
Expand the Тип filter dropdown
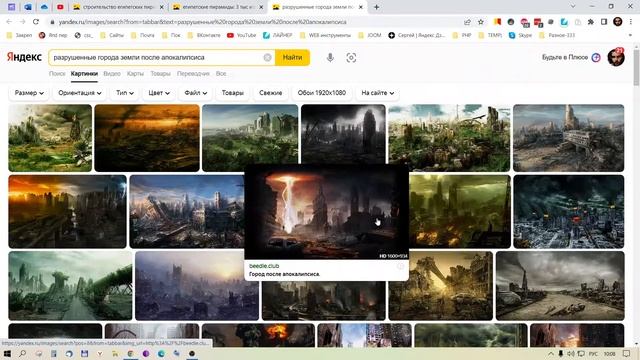tap(124, 93)
